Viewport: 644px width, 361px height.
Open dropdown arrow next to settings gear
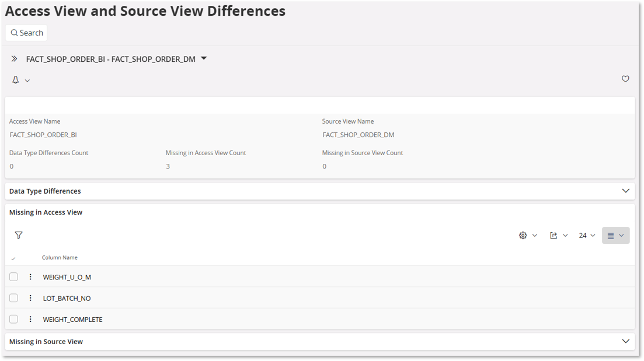535,236
